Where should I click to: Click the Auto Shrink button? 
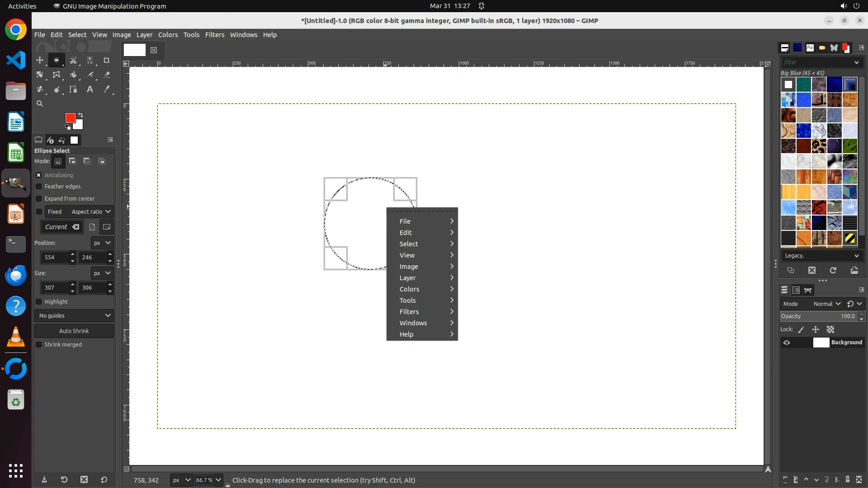coord(74,331)
